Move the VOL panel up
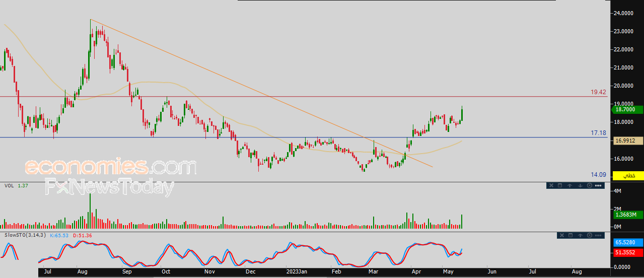 click(x=570, y=186)
